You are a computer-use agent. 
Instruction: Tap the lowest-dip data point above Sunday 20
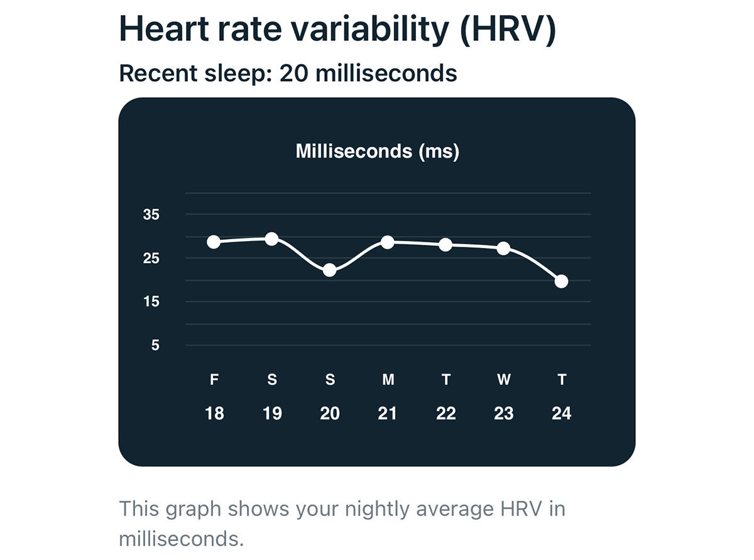tap(329, 271)
